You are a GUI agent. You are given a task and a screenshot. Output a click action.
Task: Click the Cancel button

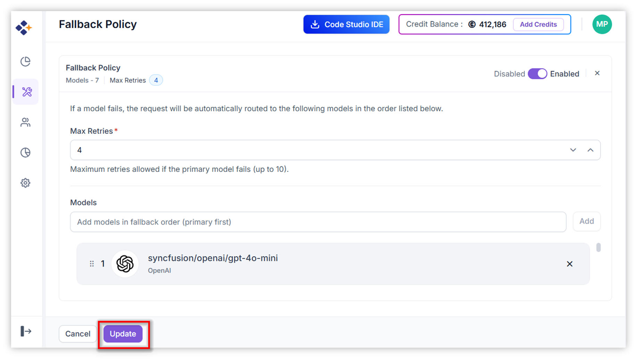coord(78,334)
